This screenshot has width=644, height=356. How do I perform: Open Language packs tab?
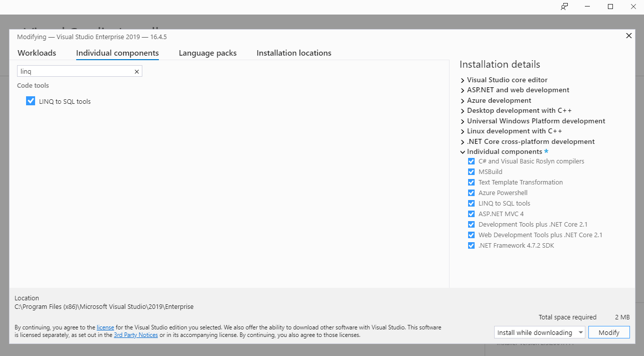[x=207, y=53]
